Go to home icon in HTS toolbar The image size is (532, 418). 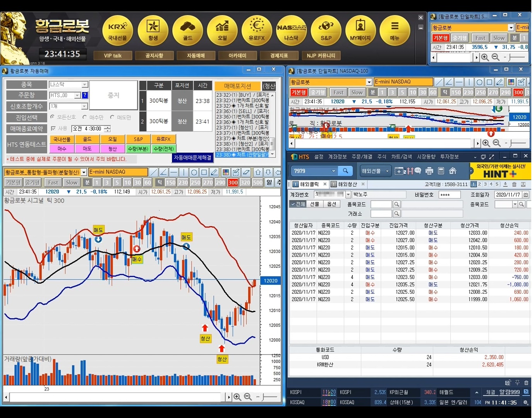(453, 171)
